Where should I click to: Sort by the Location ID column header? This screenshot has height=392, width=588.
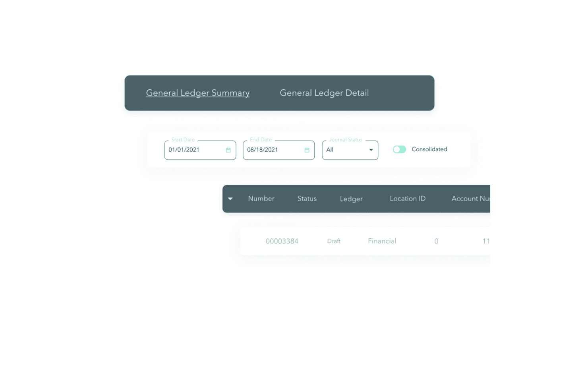408,199
